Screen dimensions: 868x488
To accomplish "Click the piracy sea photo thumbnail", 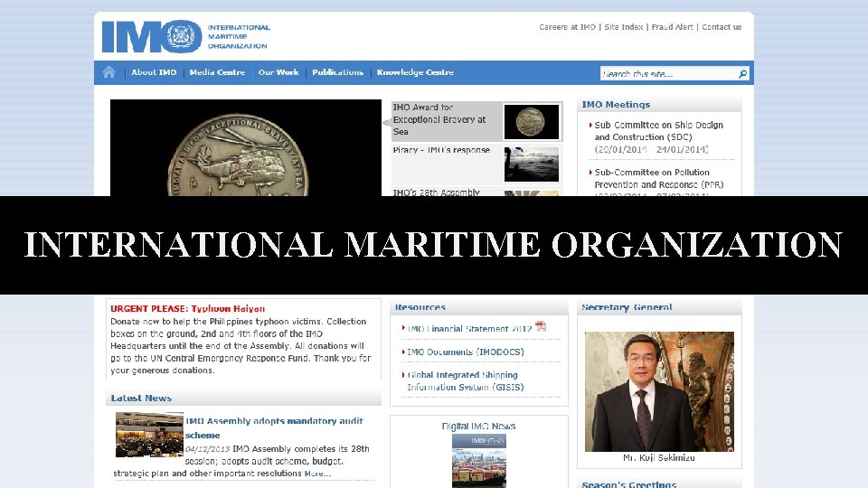I will tap(532, 164).
